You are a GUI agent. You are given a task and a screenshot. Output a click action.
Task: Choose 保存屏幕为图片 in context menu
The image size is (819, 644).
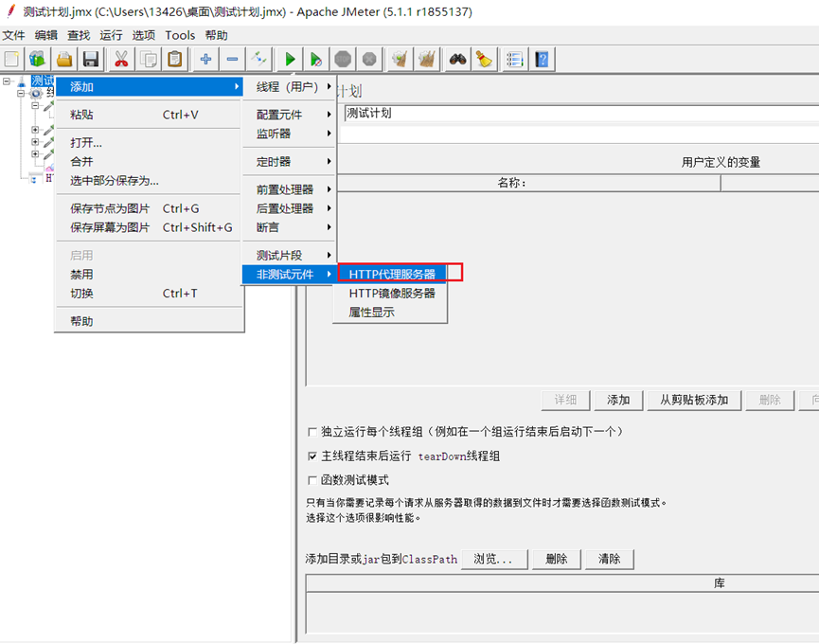click(150, 227)
